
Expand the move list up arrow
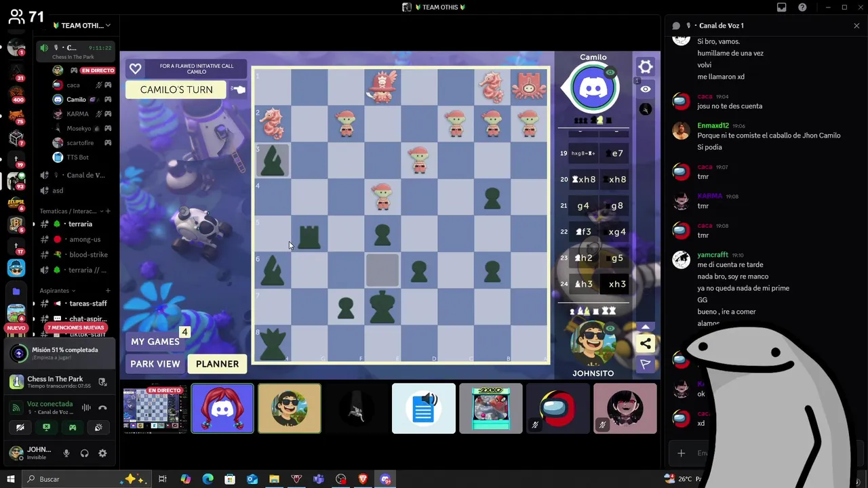point(645,327)
